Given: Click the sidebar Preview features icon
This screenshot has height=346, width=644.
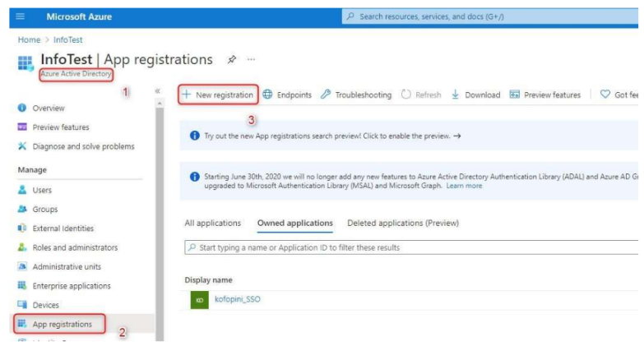Looking at the screenshot, I should click(x=22, y=127).
